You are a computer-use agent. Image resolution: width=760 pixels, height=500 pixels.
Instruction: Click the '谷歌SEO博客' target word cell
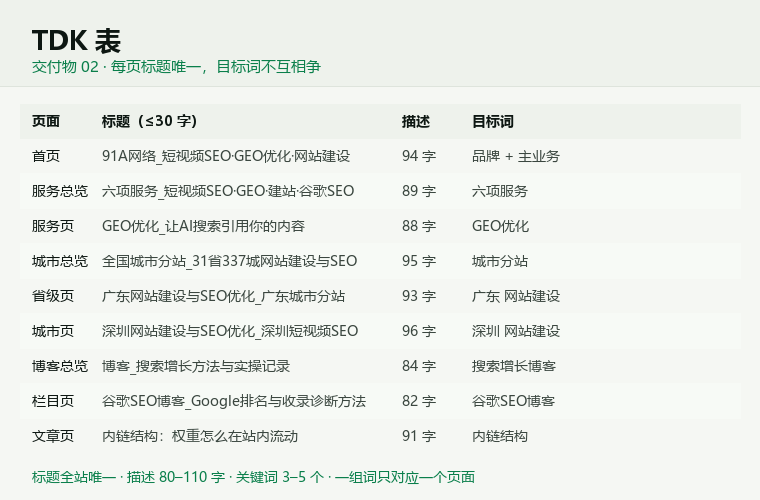[513, 401]
